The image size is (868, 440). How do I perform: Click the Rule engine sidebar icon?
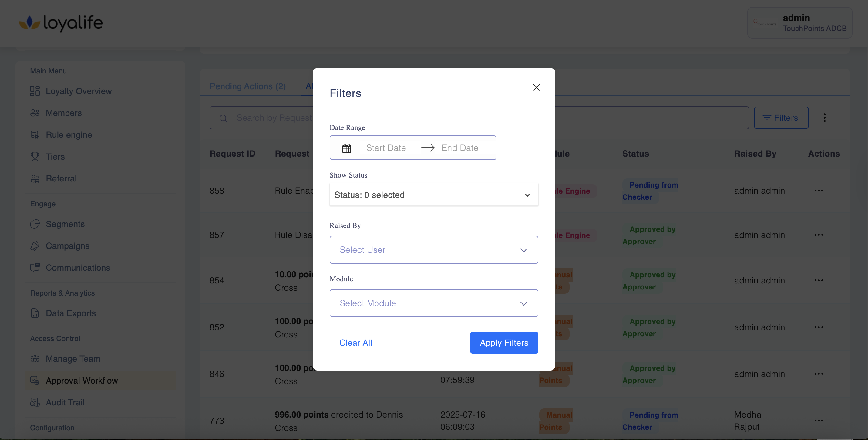35,135
